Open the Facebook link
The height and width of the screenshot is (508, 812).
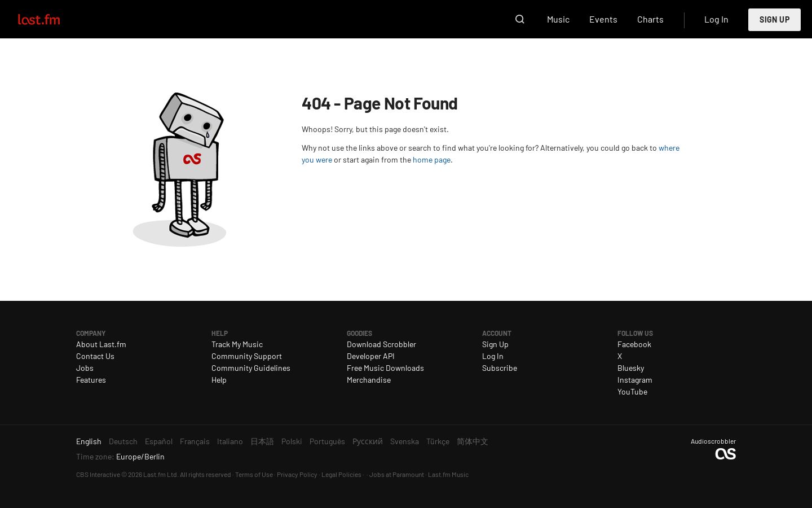tap(634, 344)
